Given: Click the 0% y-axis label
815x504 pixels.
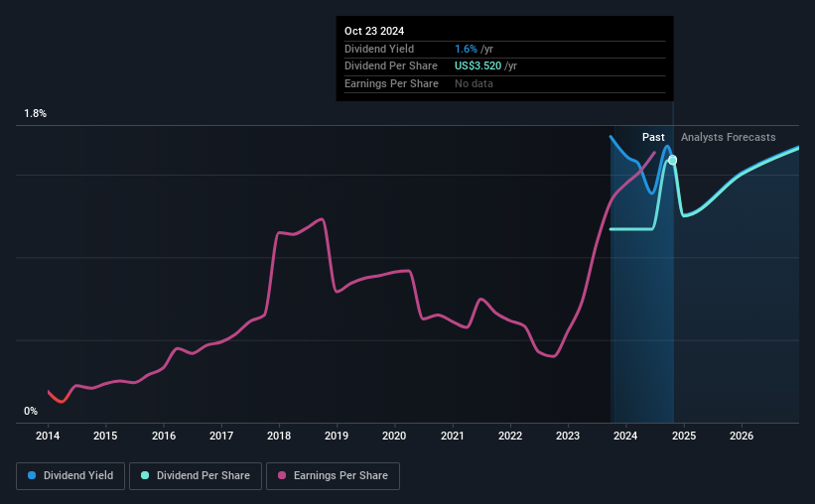Looking at the screenshot, I should point(31,411).
